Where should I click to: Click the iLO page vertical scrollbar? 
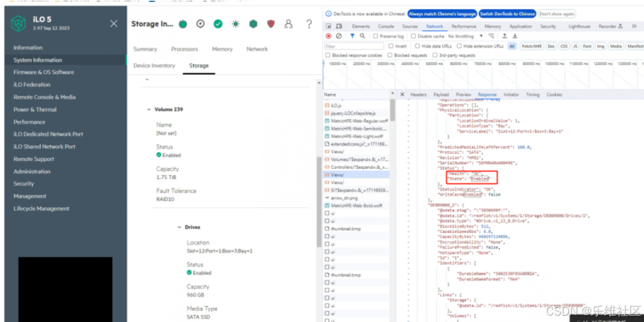(x=318, y=202)
